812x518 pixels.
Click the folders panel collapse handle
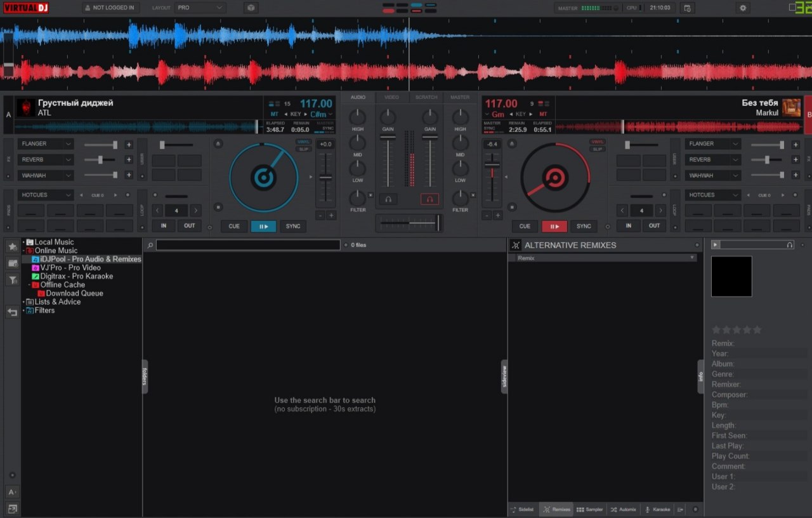pos(145,376)
